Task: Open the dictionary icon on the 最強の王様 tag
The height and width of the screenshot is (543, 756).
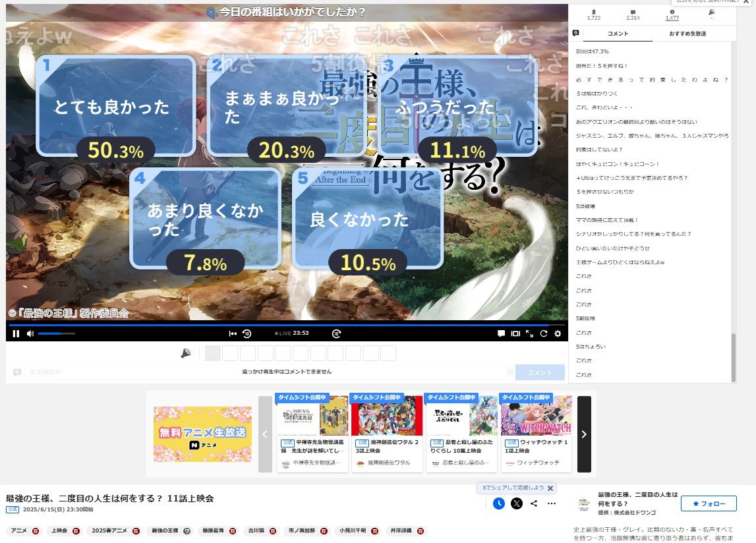Action: 187,531
